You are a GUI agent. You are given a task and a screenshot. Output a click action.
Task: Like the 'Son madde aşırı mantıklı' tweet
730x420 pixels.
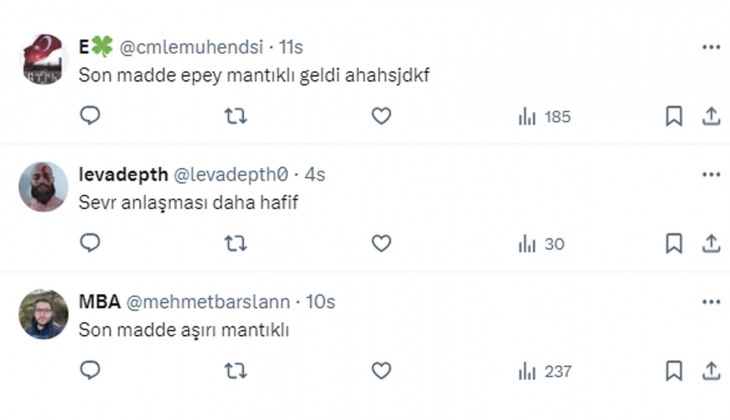click(381, 371)
